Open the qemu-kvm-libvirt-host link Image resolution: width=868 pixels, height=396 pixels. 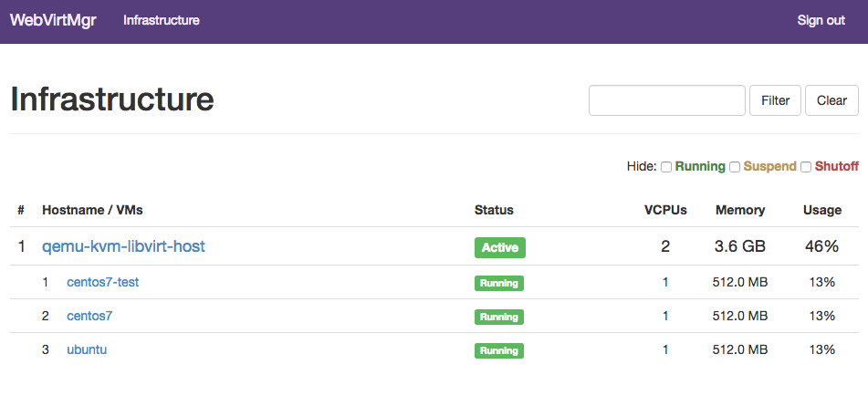(123, 246)
